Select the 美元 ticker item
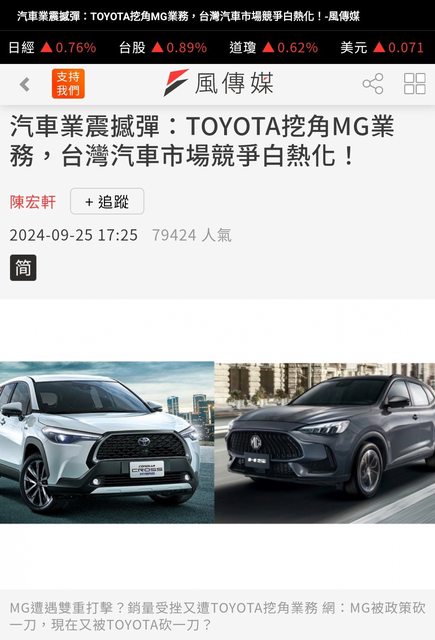 coord(382,47)
